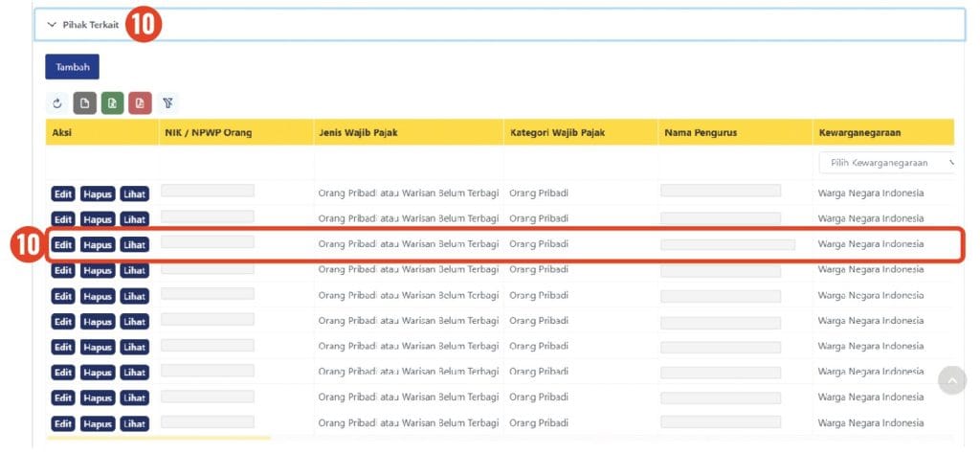Click the round scroll-to-top arrow button
980x454 pixels.
click(x=952, y=379)
